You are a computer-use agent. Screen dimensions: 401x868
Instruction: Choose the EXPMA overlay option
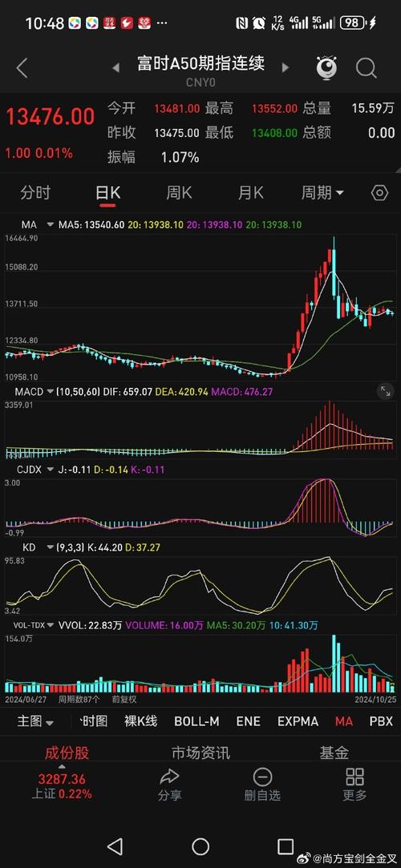298,721
